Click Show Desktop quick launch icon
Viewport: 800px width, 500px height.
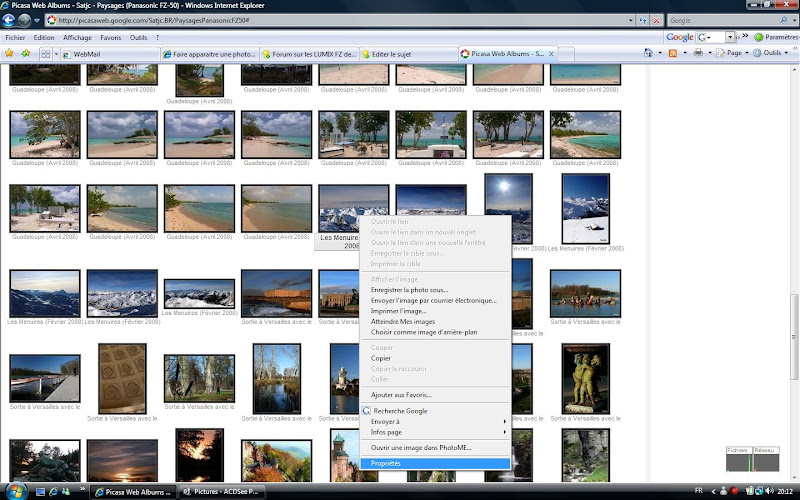click(40, 492)
